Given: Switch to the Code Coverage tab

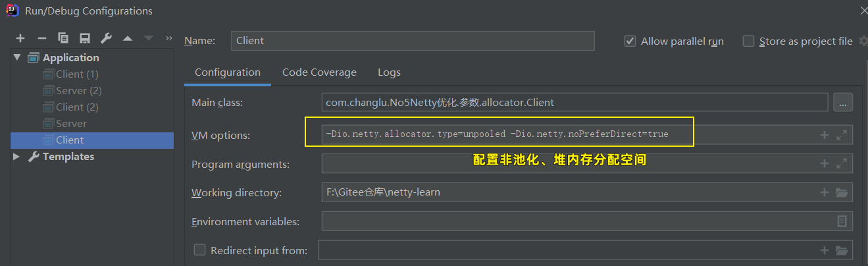Looking at the screenshot, I should (319, 72).
